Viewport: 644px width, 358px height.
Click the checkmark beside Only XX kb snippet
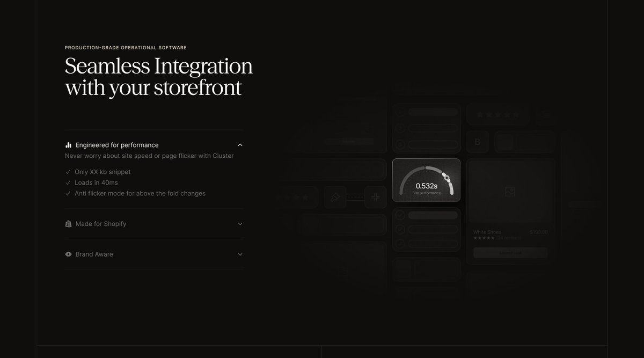pos(68,172)
